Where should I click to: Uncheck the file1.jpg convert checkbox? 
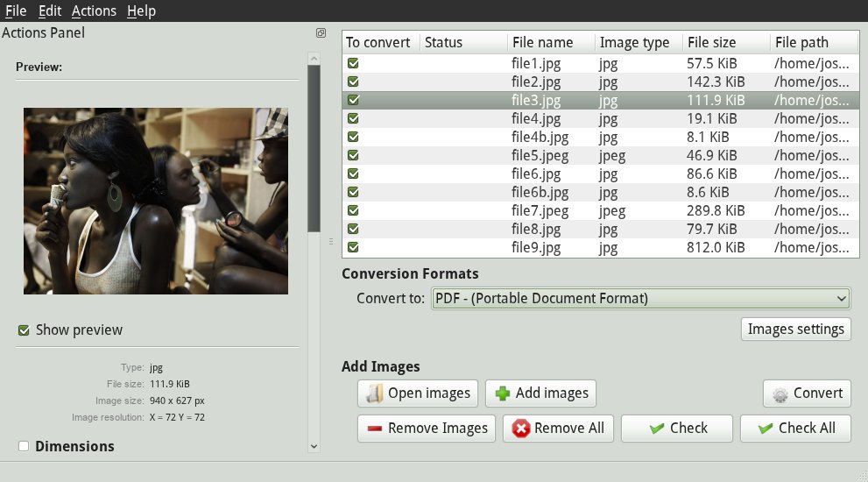point(353,63)
